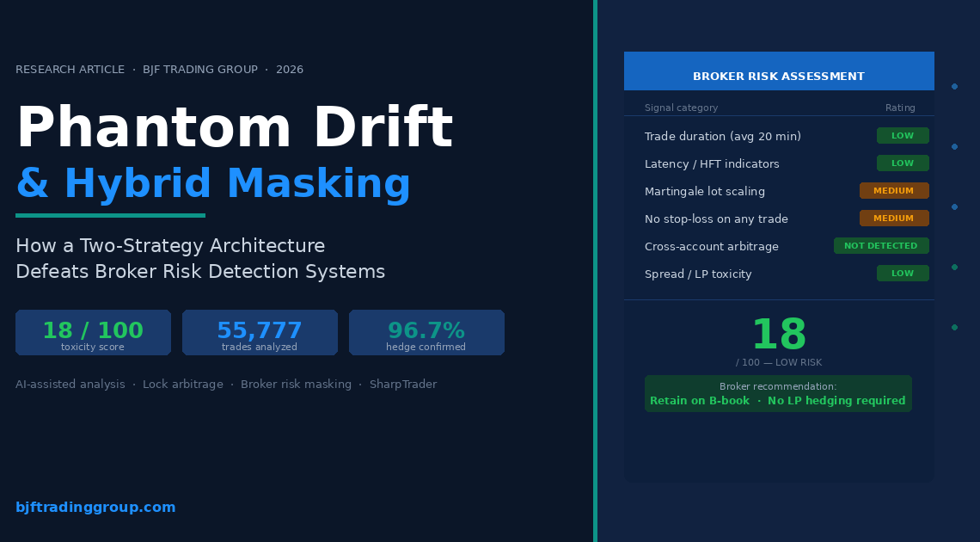
Task: Click the NOT DETECTED arbitrage badge
Action: pyautogui.click(x=881, y=246)
